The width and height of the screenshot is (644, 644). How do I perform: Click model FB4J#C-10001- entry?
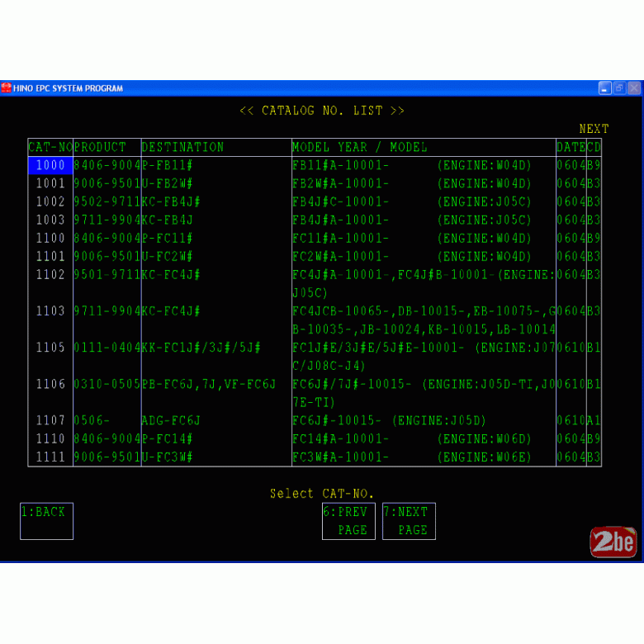pos(412,201)
